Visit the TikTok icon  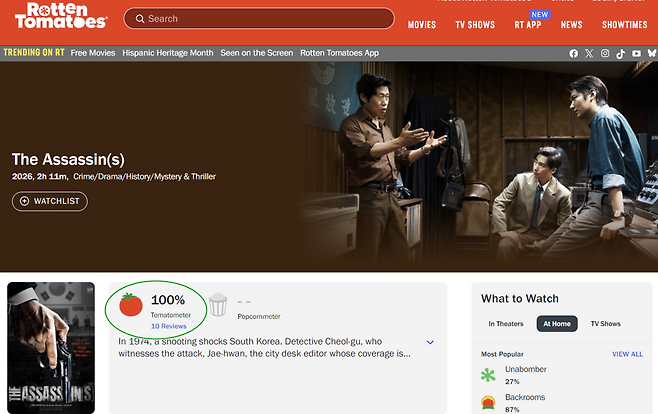(620, 54)
